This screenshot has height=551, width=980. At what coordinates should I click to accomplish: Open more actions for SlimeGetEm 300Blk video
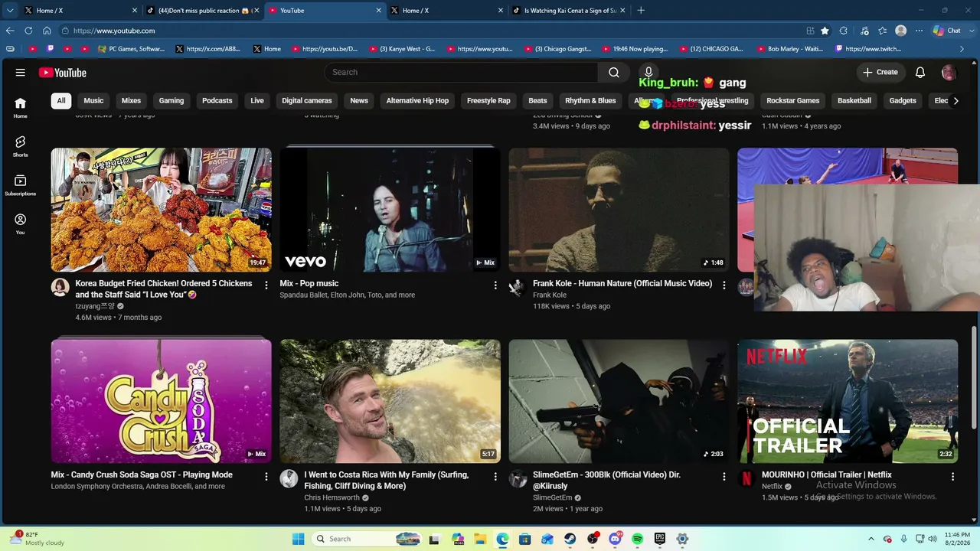724,477
